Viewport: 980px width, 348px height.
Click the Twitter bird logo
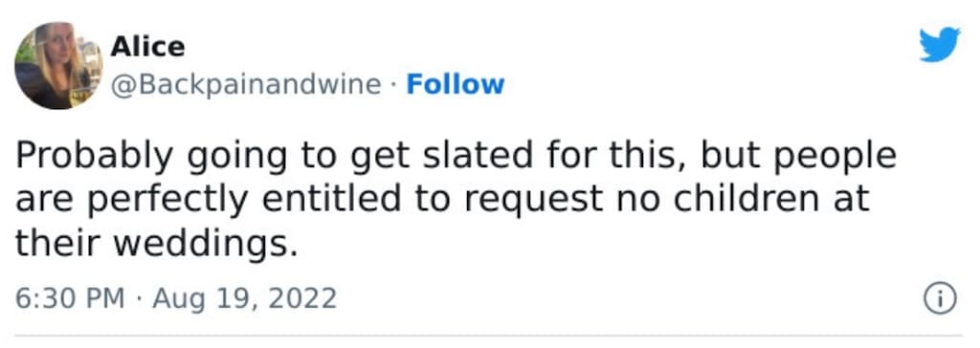(x=940, y=45)
